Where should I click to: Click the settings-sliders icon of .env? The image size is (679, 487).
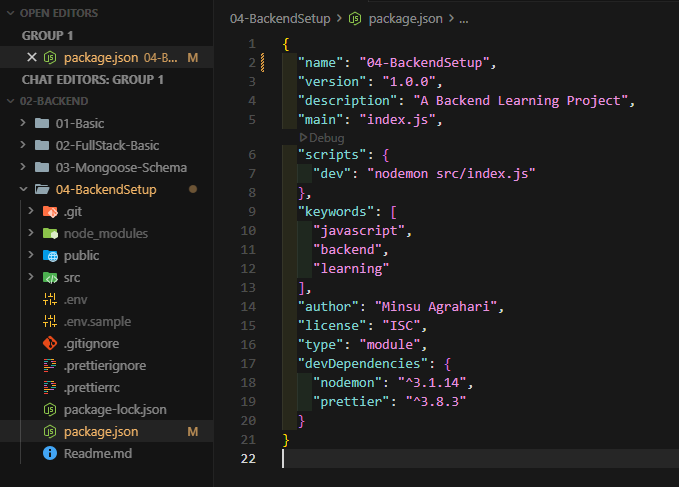(50, 299)
